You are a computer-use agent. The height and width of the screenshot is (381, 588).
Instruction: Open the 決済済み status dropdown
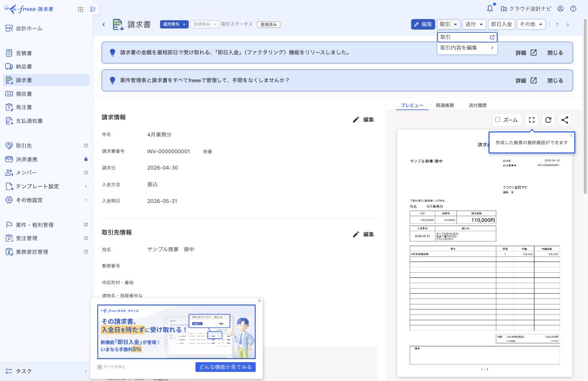coord(205,24)
